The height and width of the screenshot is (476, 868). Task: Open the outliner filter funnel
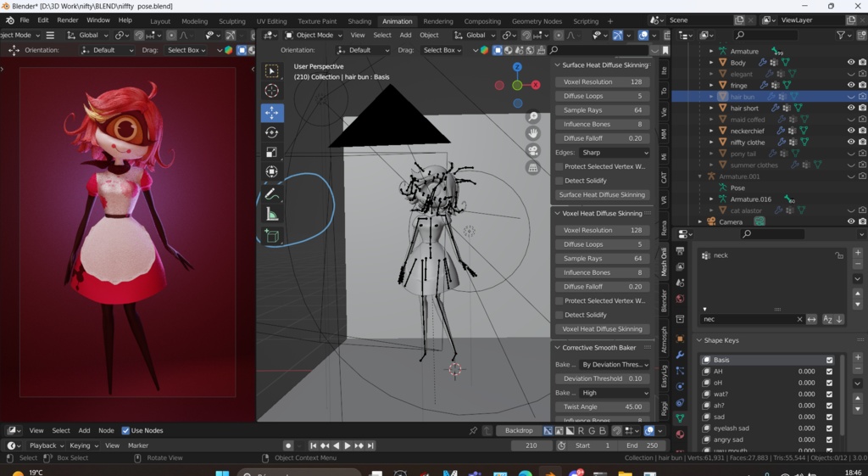841,35
